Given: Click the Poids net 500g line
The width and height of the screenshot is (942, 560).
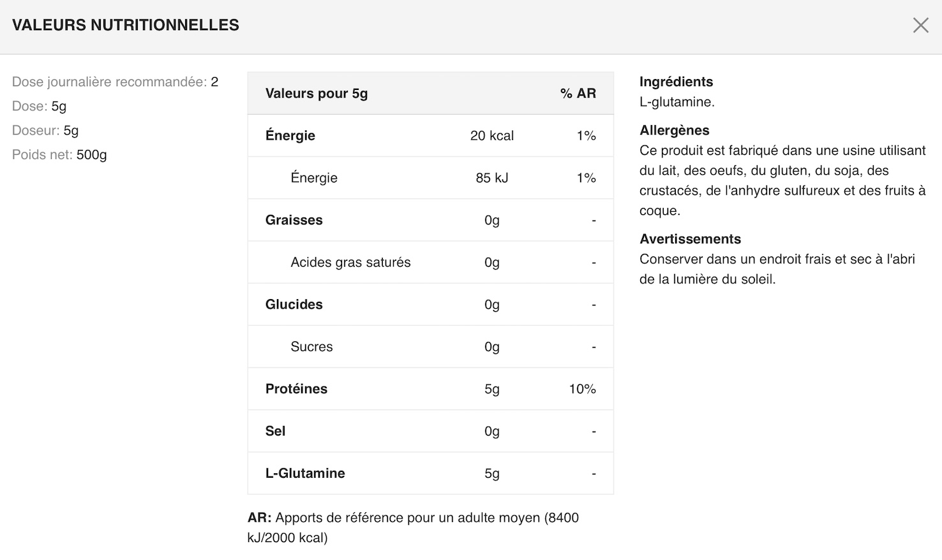Looking at the screenshot, I should click(59, 154).
